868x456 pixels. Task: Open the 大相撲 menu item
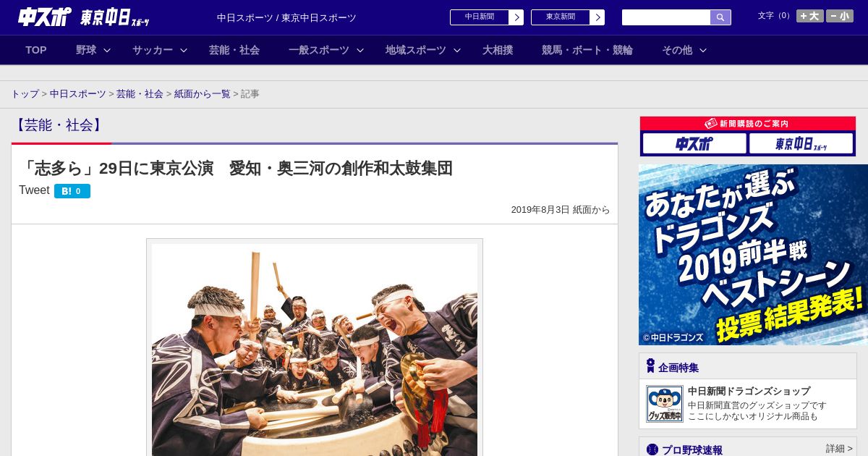click(498, 50)
